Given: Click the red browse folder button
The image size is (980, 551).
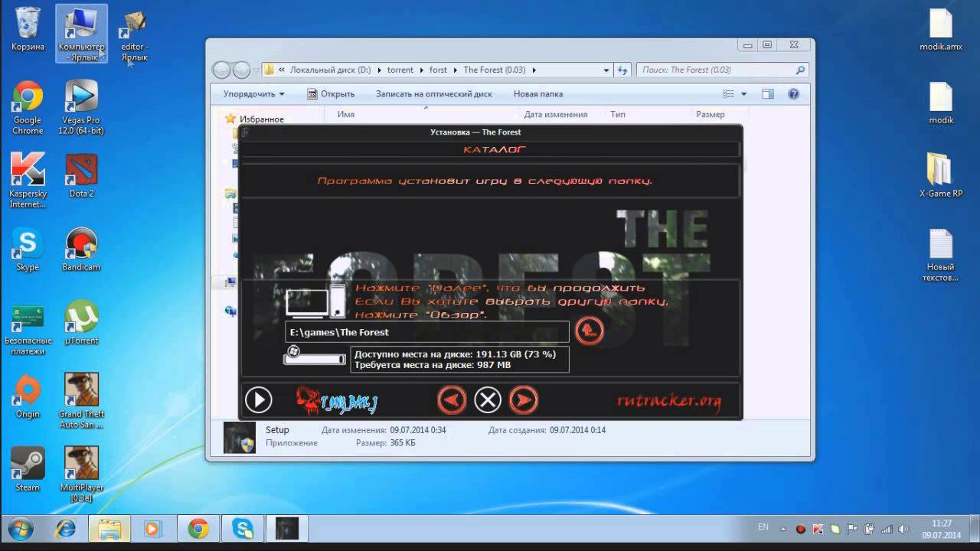Looking at the screenshot, I should [590, 331].
